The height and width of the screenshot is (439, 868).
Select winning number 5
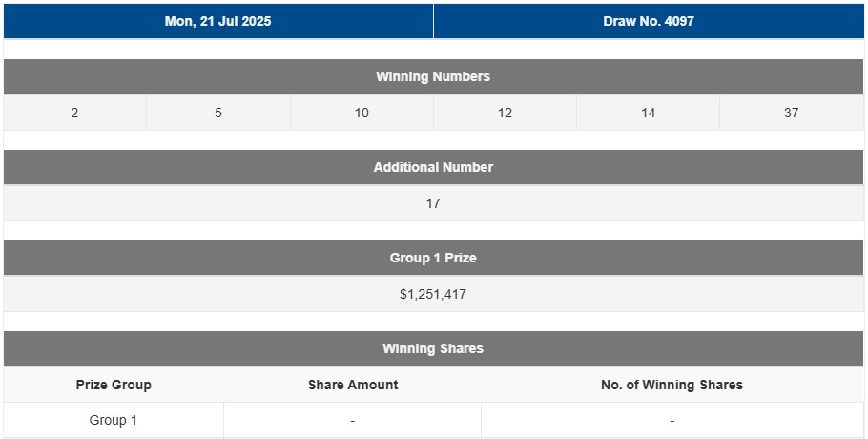click(218, 113)
